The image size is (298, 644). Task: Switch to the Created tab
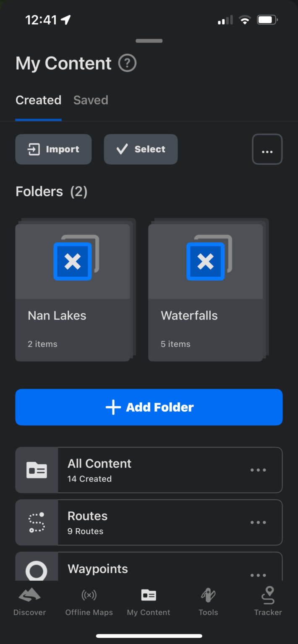(39, 100)
